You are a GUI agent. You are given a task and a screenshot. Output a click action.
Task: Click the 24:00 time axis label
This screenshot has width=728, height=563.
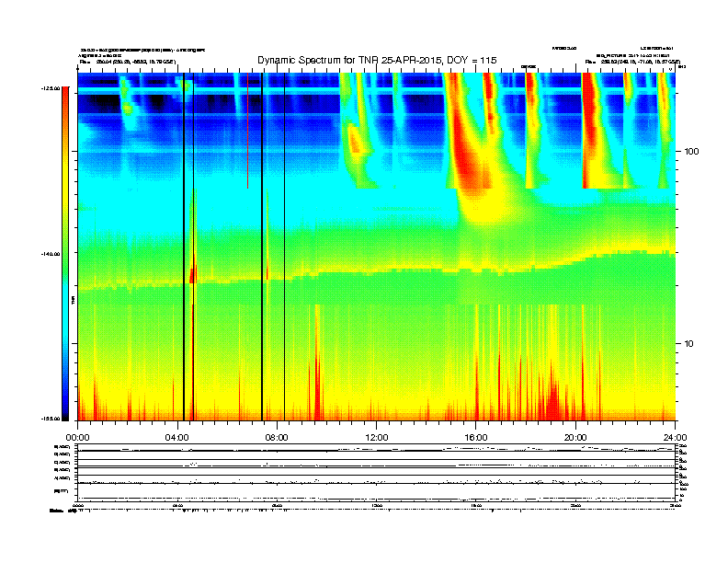676,438
